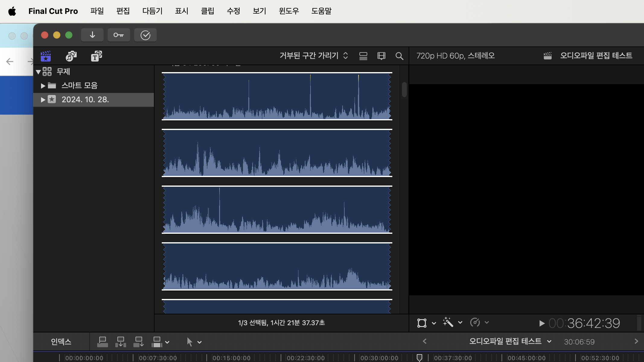Open the 윈도우 menu
This screenshot has width=644, height=362.
289,11
